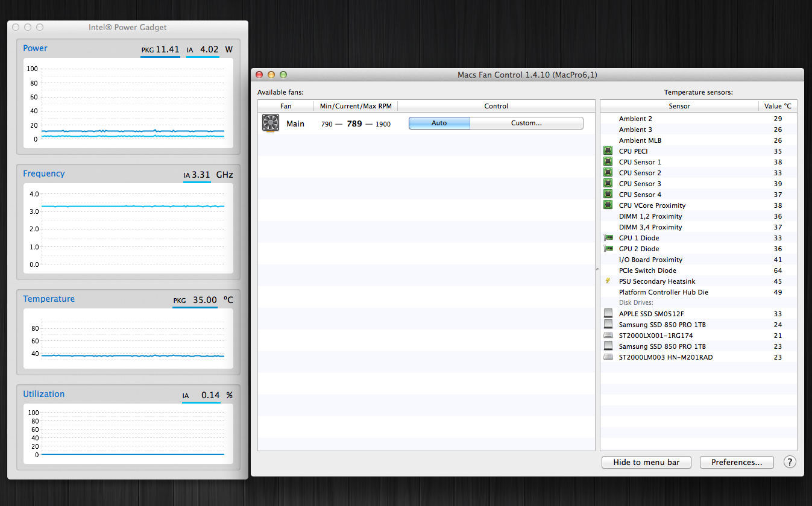
Task: Click the ST2000LM003 HN-M201RAD disk icon
Action: (608, 357)
